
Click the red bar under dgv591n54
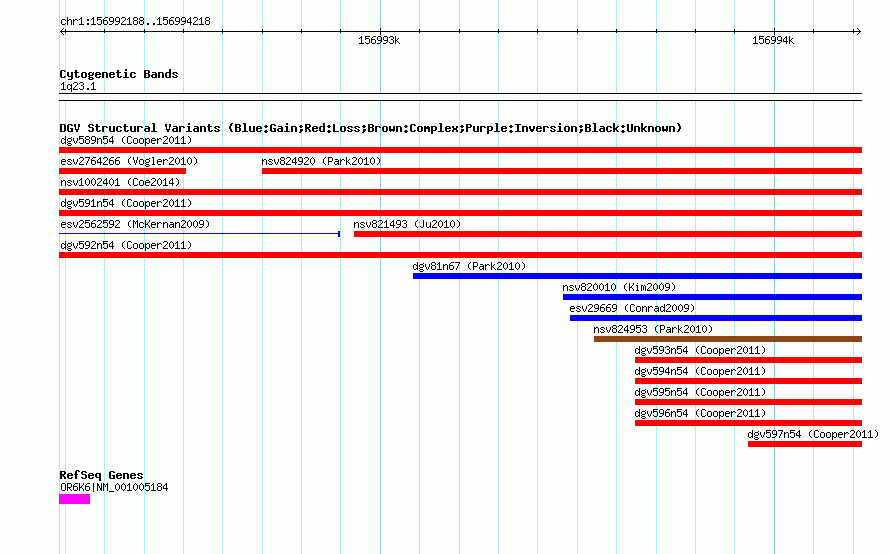click(460, 213)
